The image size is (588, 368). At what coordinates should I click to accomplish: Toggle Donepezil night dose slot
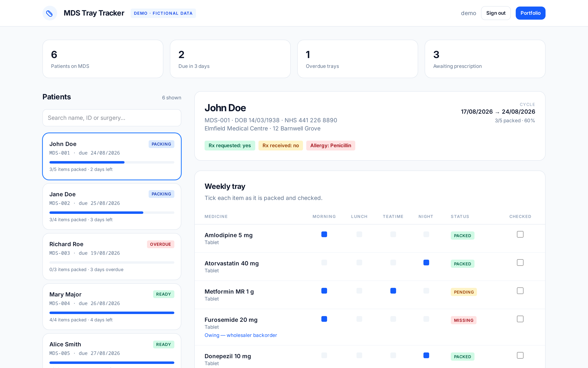coord(426,355)
